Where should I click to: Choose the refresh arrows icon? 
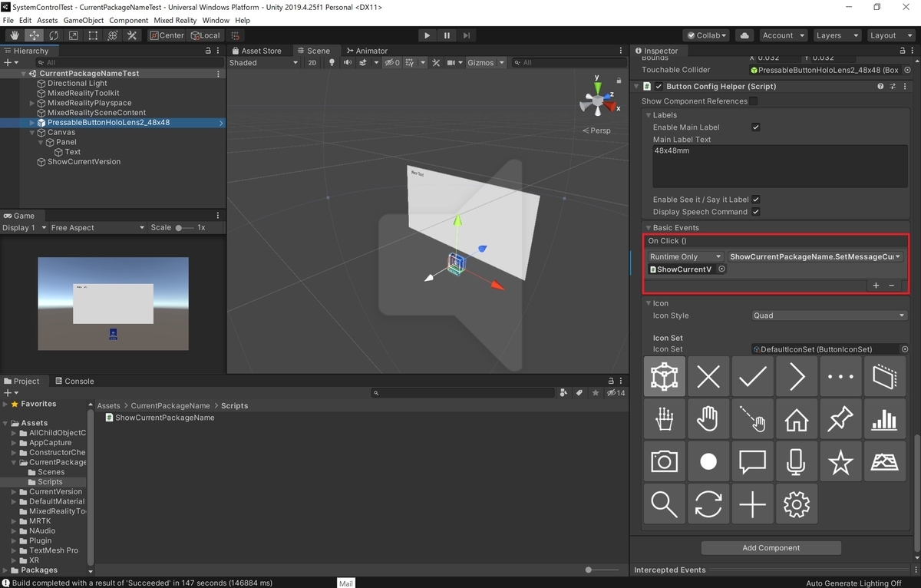tap(708, 504)
